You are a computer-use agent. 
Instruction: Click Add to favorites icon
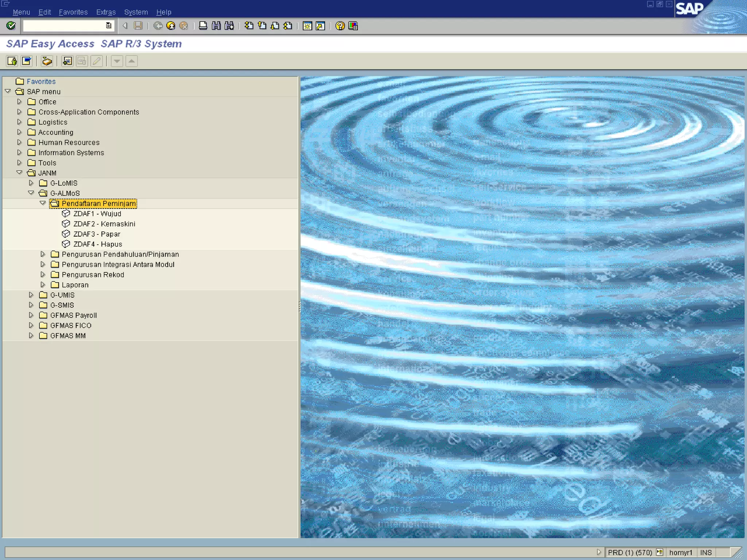pos(67,61)
